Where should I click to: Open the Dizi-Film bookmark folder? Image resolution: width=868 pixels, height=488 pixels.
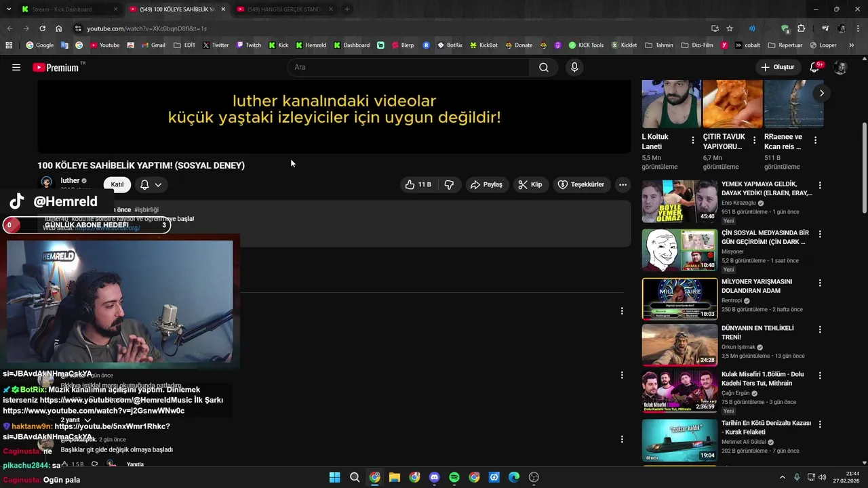697,45
